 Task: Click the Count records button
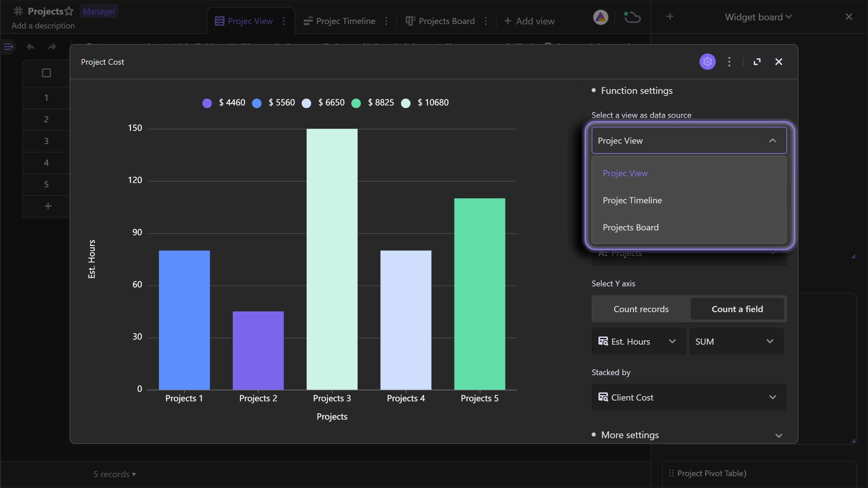pos(641,309)
